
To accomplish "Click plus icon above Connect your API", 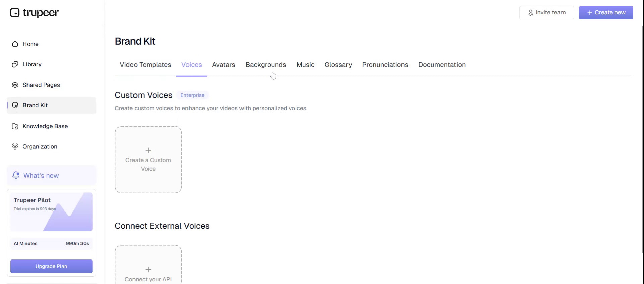I will [148, 269].
